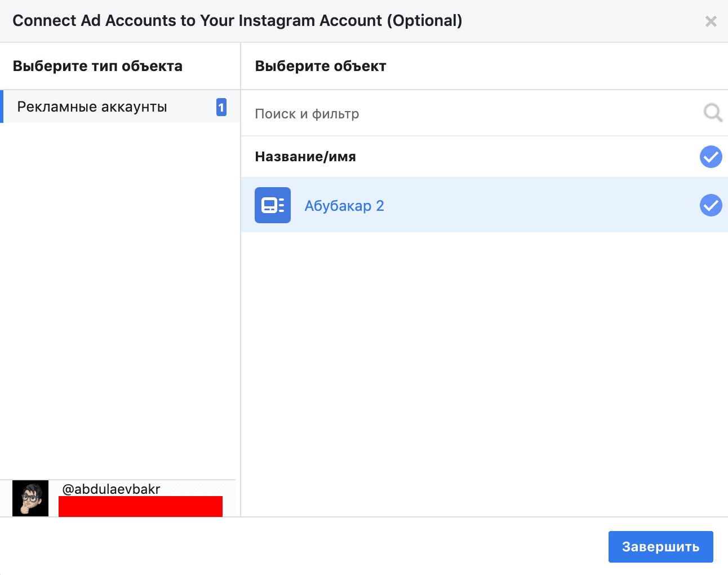Focus the Поиск и фильтр search field
Screen dimensions: 728x575
click(473, 113)
